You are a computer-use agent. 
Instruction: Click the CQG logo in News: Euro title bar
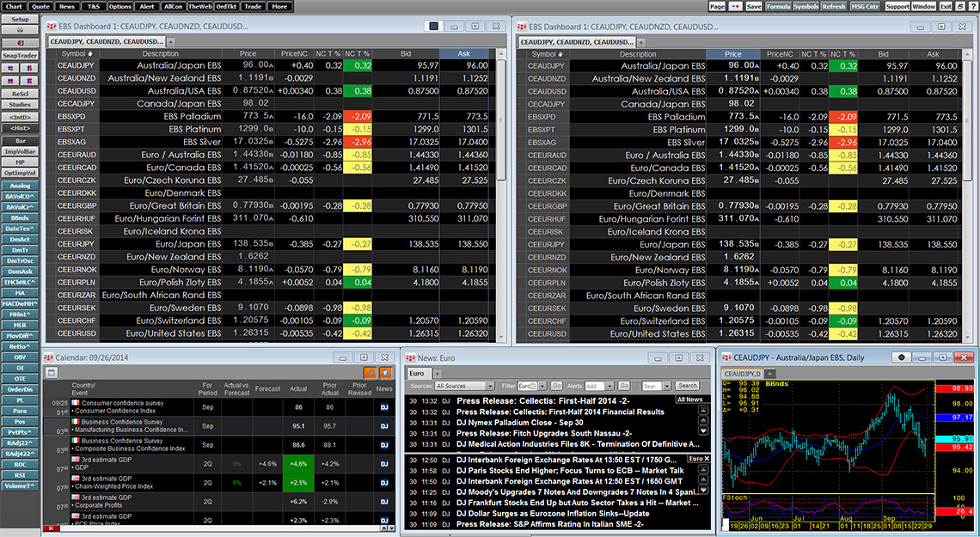tap(411, 357)
